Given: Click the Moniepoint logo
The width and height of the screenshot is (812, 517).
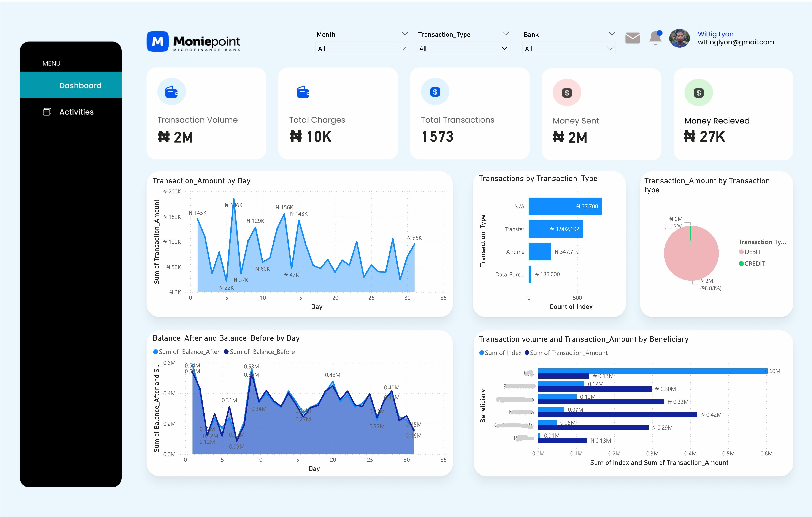Looking at the screenshot, I should click(x=193, y=42).
